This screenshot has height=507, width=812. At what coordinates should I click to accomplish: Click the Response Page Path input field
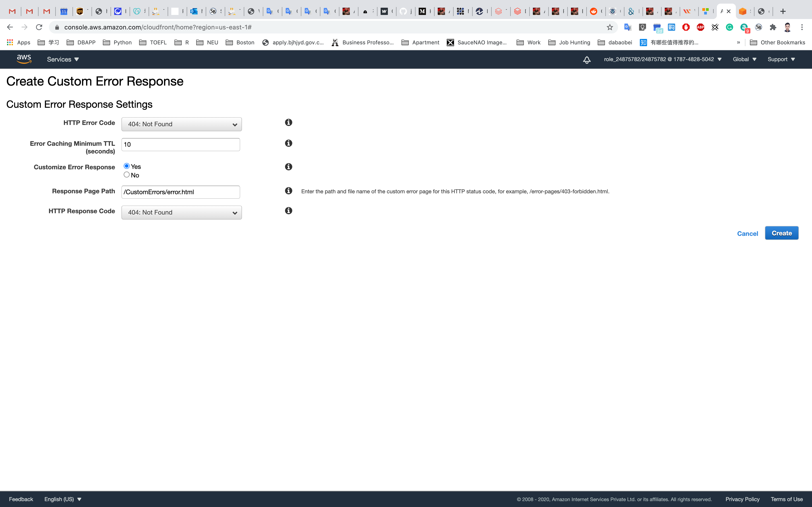[x=181, y=192]
